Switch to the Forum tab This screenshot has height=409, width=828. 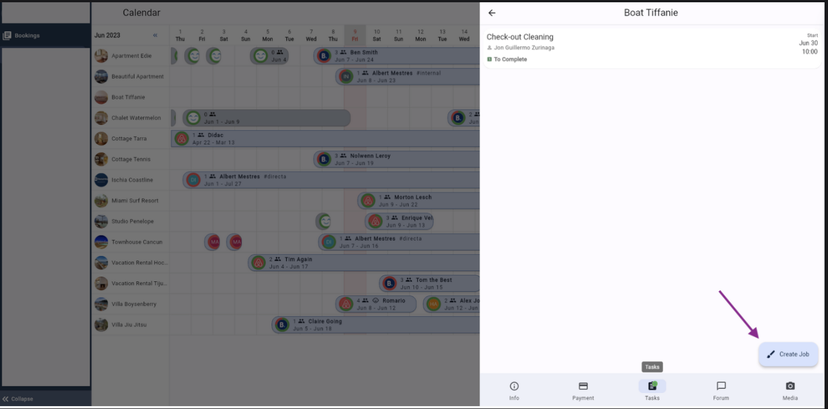(721, 391)
